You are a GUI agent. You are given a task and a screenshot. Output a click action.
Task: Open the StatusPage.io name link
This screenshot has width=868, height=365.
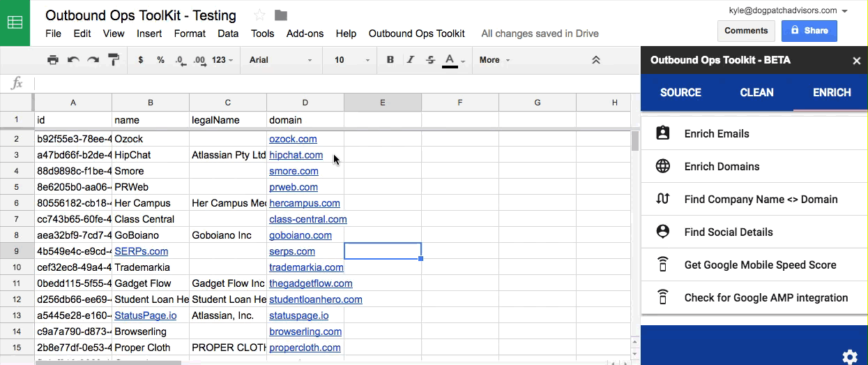tap(145, 315)
